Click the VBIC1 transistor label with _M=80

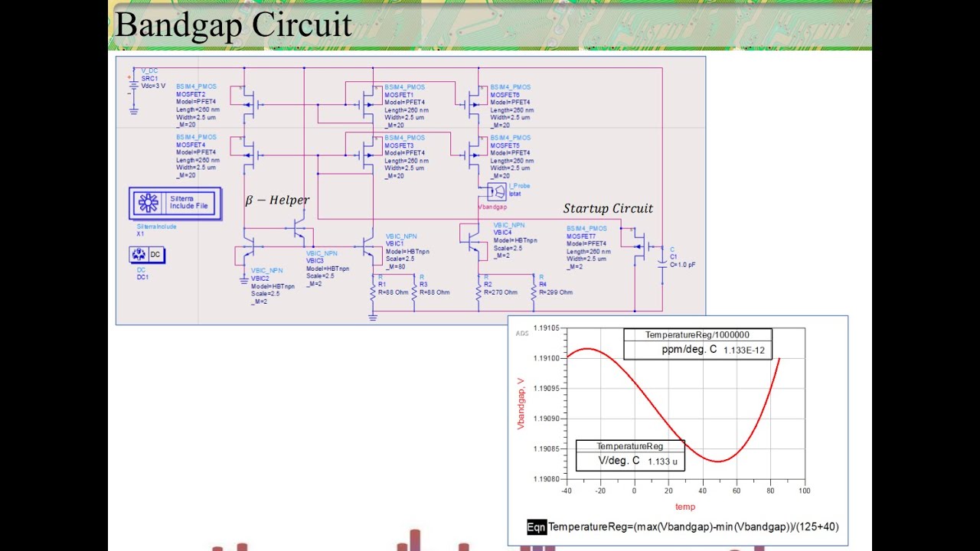click(x=407, y=251)
